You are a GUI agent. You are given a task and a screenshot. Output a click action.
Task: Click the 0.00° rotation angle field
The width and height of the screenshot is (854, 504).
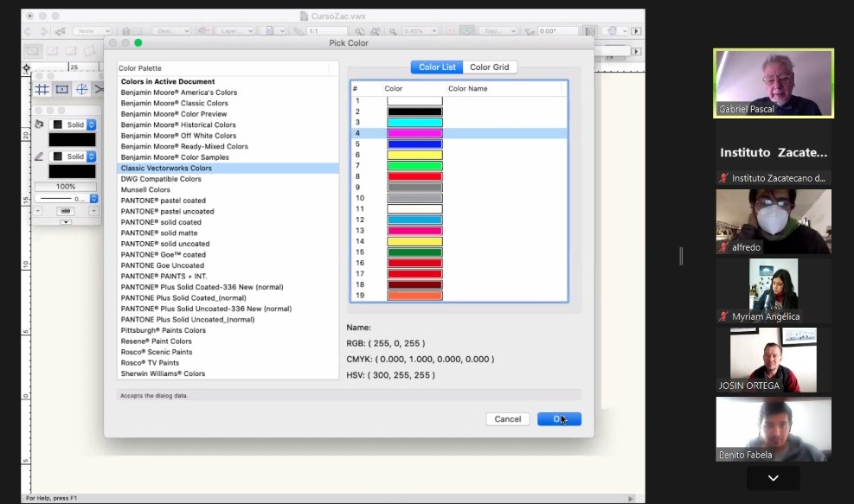(558, 31)
